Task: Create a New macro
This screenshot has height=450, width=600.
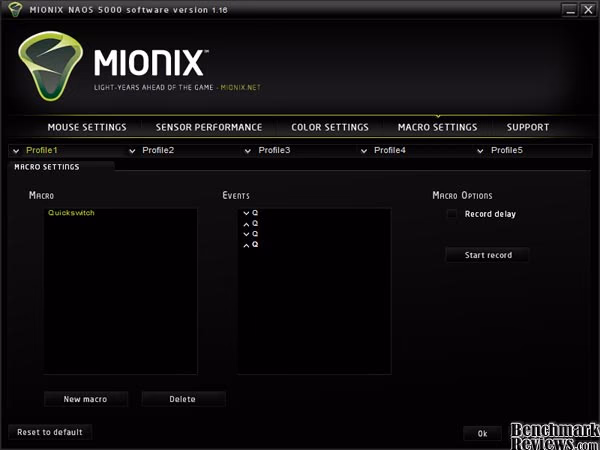Action: [85, 399]
